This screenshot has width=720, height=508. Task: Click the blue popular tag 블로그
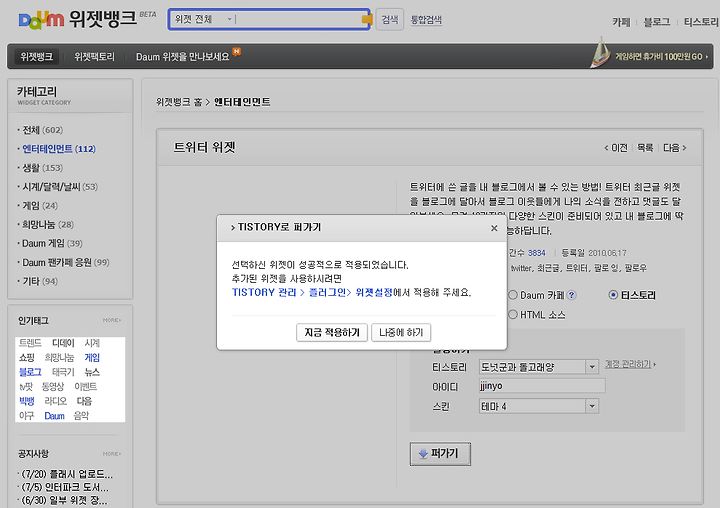(x=30, y=372)
